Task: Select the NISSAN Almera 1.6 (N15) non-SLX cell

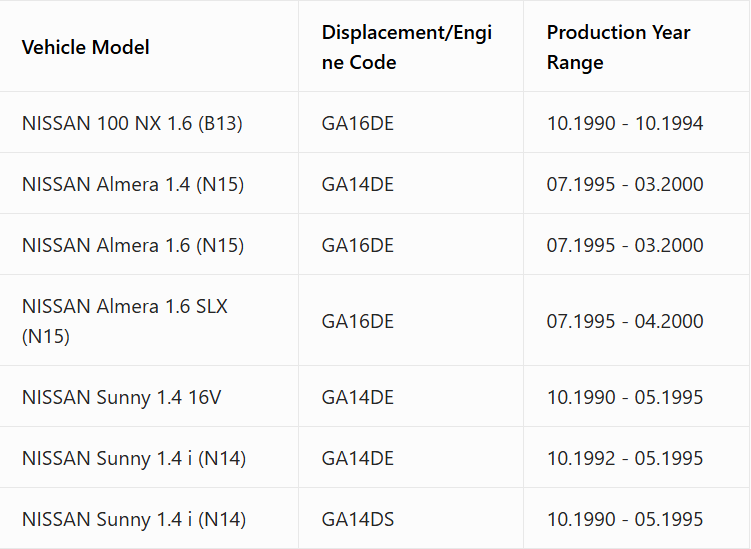Action: coord(133,245)
